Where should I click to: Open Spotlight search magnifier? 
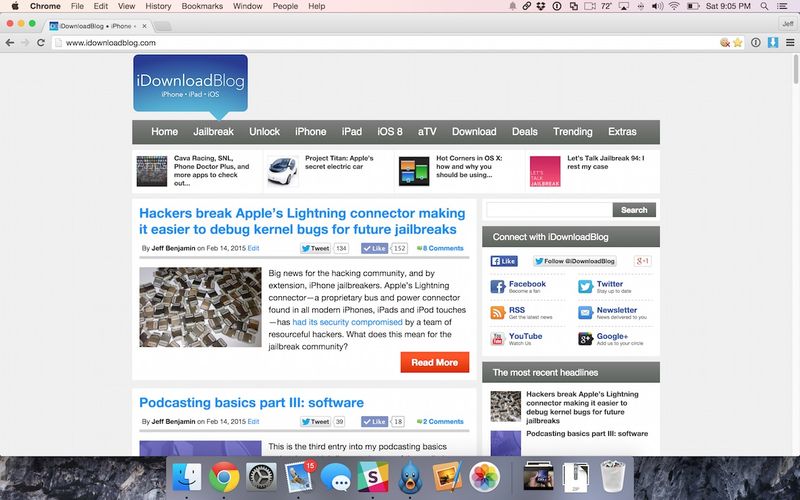coord(764,6)
